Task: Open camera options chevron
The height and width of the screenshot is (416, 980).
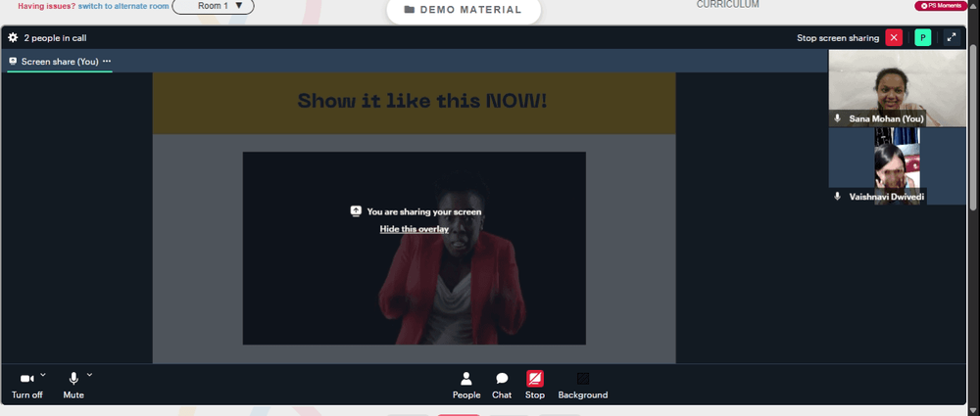Action: coord(43,375)
